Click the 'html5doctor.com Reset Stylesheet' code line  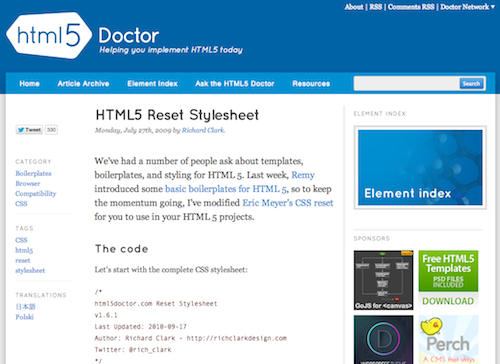point(156,304)
